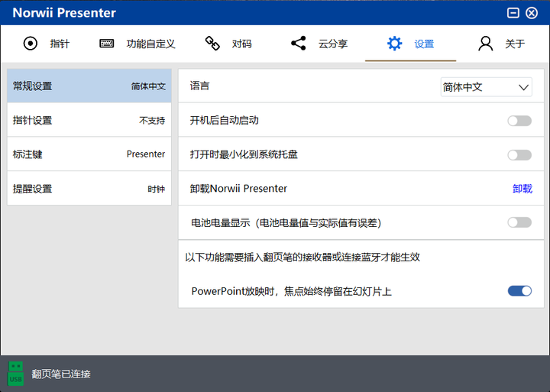Click the blue 卸载 link
Viewport: 550px width, 392px height.
522,189
